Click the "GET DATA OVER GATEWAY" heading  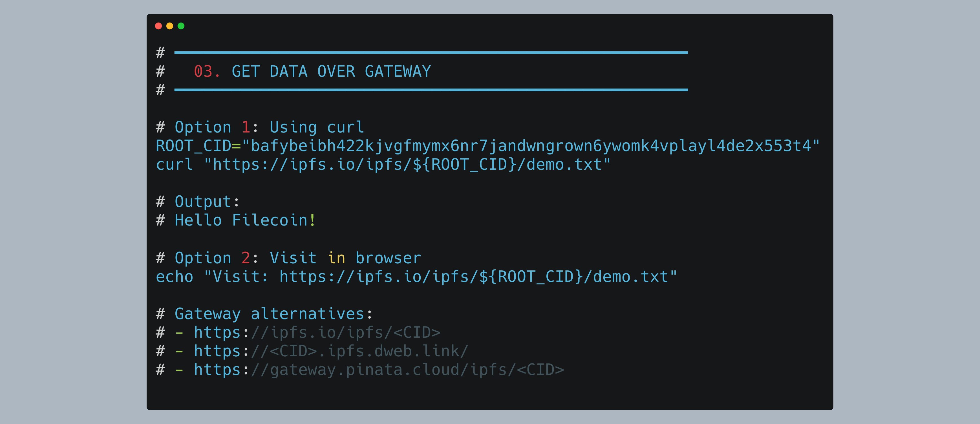[331, 72]
